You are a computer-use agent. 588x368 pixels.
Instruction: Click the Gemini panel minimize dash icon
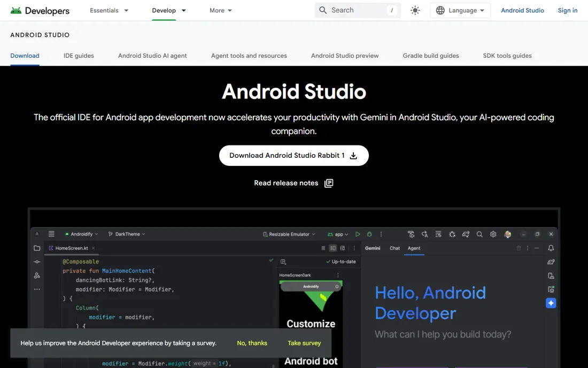(537, 248)
